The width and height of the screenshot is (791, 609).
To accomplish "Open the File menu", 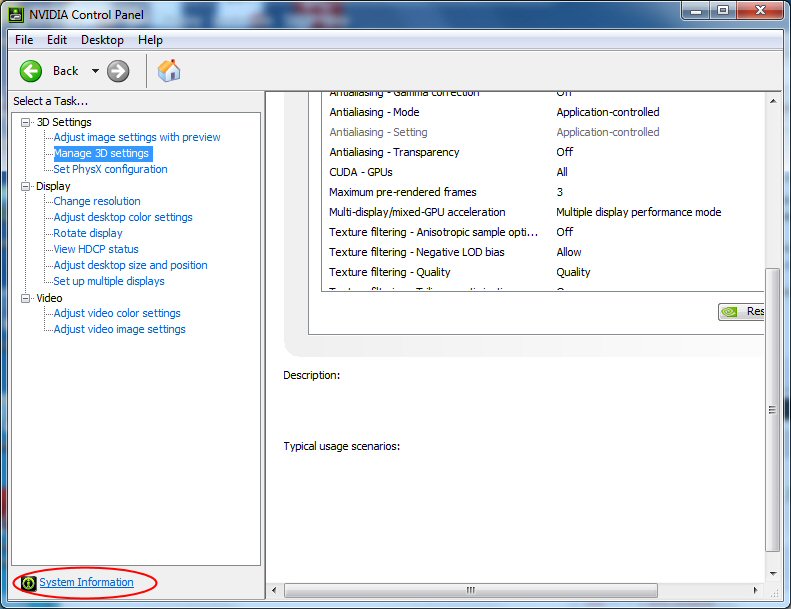I will click(x=24, y=40).
